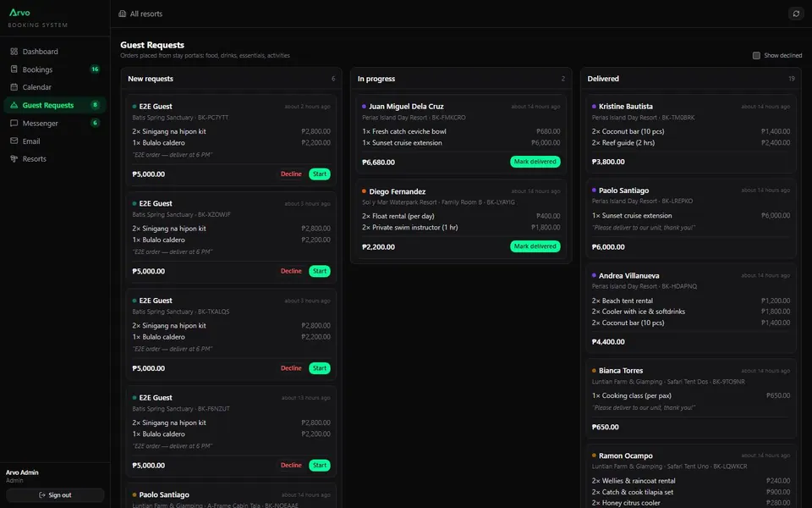Click the Messenger badge showing 6
The image size is (812, 508).
click(95, 123)
